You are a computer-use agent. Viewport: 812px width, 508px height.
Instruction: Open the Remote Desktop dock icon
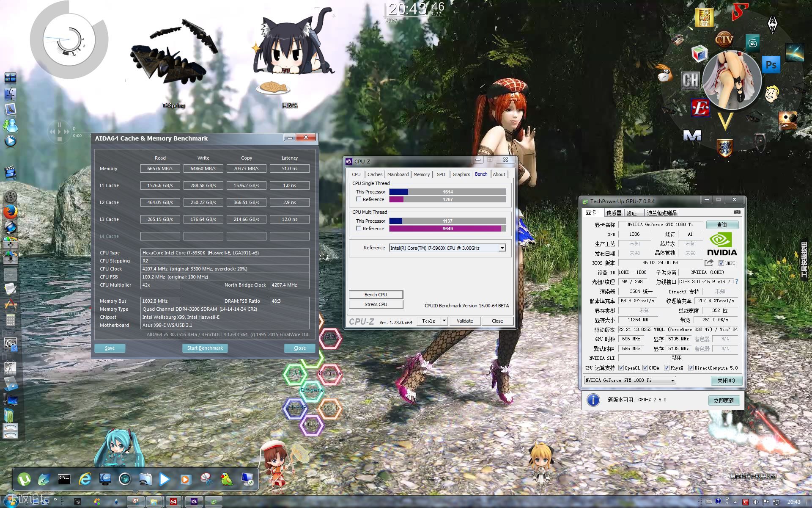(x=247, y=479)
